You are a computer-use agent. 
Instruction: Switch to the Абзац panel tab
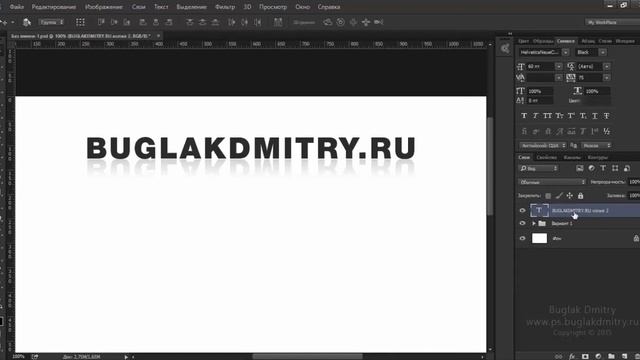[x=588, y=41]
